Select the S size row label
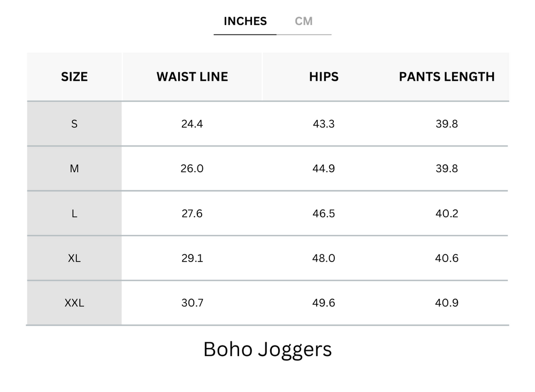This screenshot has height=392, width=535. [x=74, y=124]
